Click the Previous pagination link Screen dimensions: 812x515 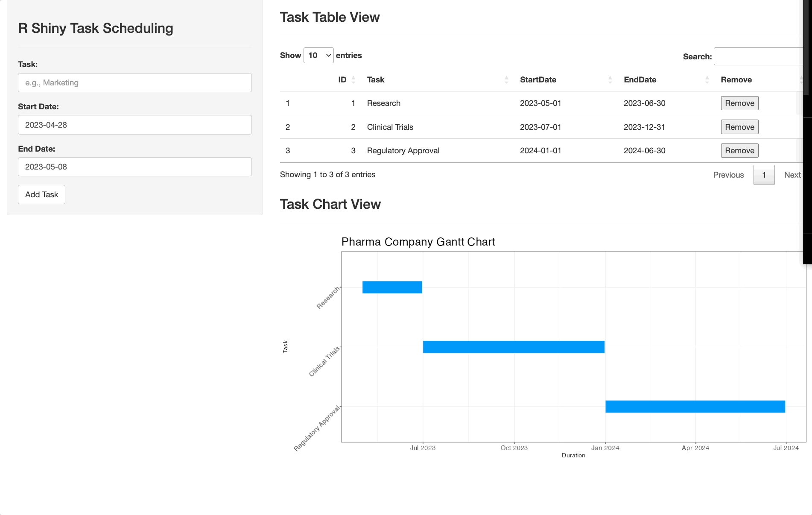pyautogui.click(x=728, y=175)
